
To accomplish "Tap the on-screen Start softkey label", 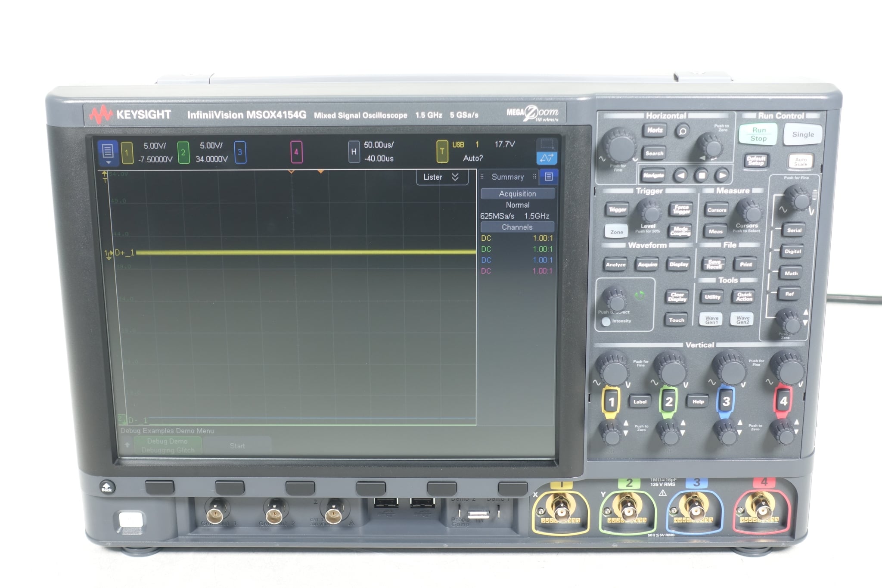I will pos(237,446).
